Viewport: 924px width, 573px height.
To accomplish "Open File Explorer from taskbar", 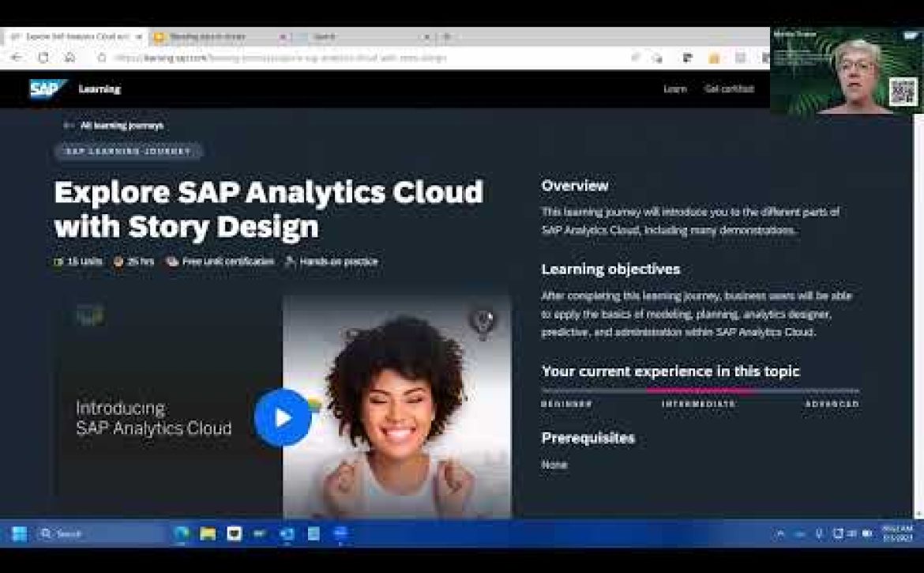I will 208,533.
